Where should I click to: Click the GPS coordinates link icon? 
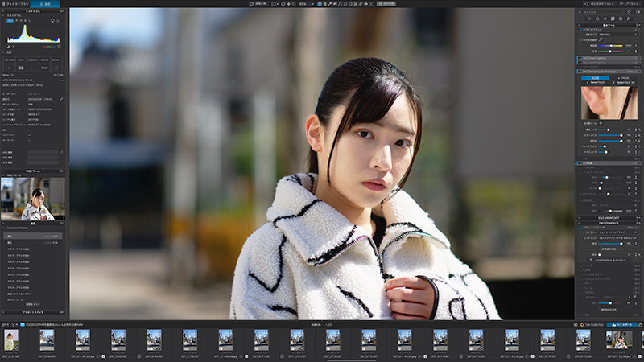tap(61, 152)
